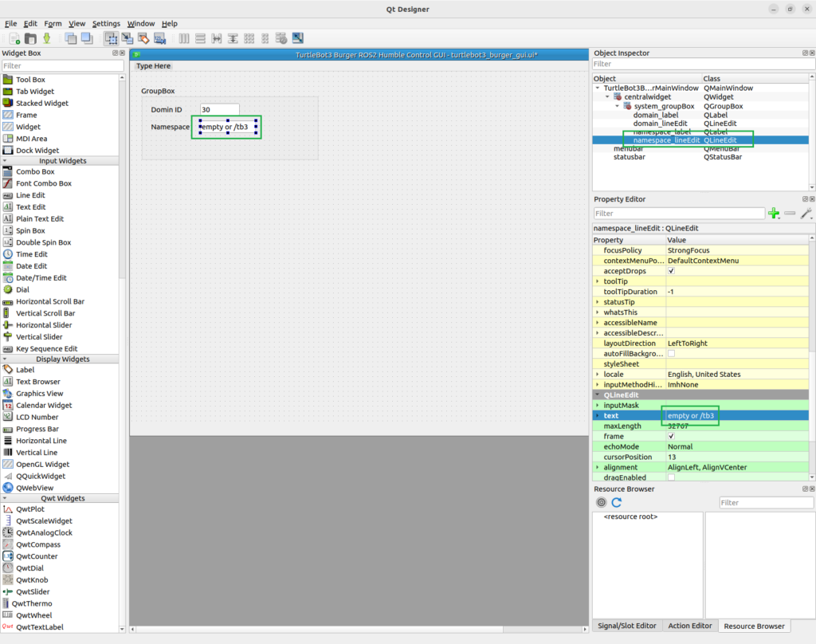Expand the locale property
This screenshot has width=816, height=644.
[x=598, y=375]
